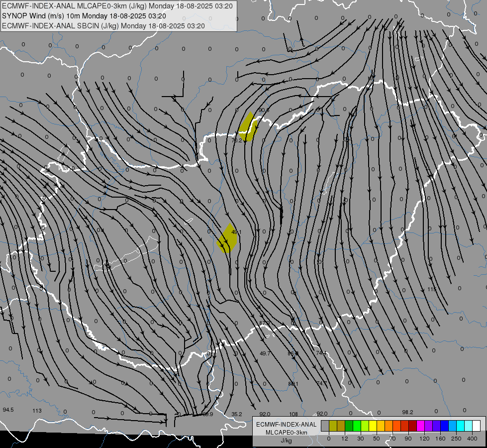Select the bright green legend swatch
This screenshot has height=448, width=487.
pos(357,426)
